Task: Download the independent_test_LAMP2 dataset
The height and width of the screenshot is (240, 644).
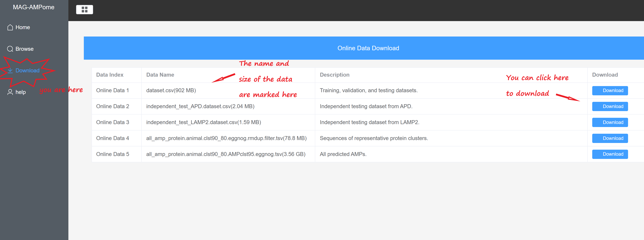Action: pyautogui.click(x=610, y=123)
